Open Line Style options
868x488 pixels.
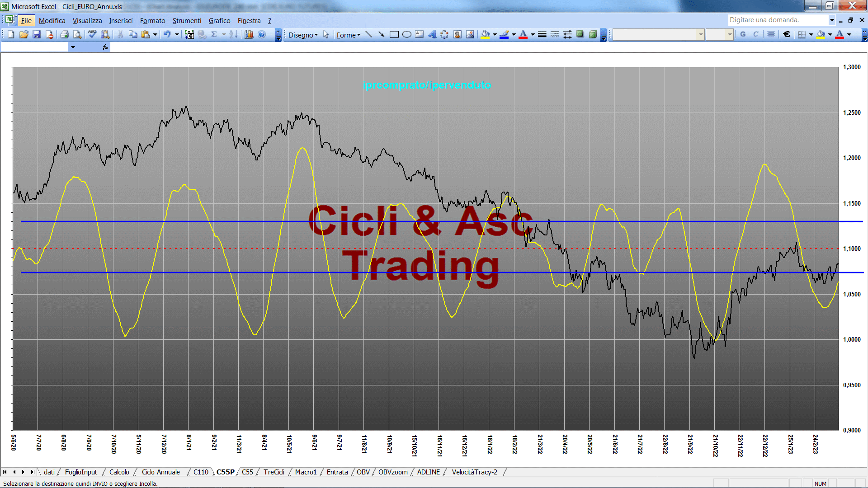[542, 34]
